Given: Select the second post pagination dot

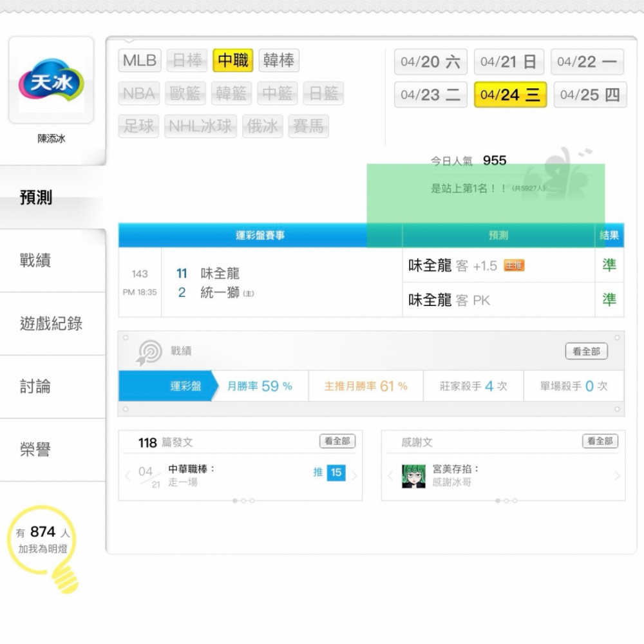Looking at the screenshot, I should click(243, 500).
